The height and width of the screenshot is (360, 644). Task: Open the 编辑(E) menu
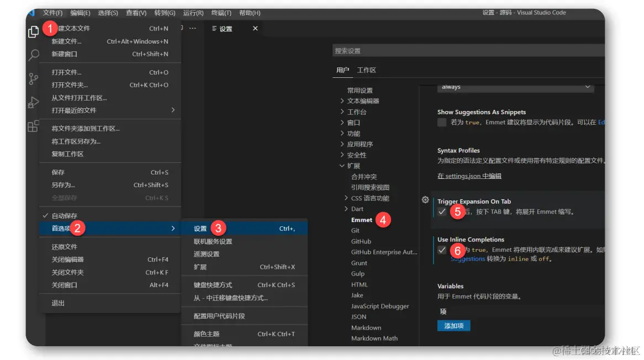[80, 13]
